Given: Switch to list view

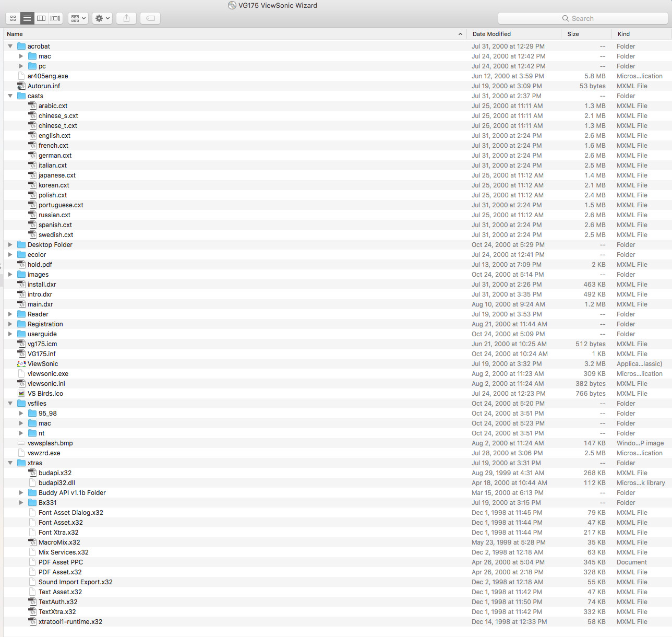Looking at the screenshot, I should click(27, 18).
